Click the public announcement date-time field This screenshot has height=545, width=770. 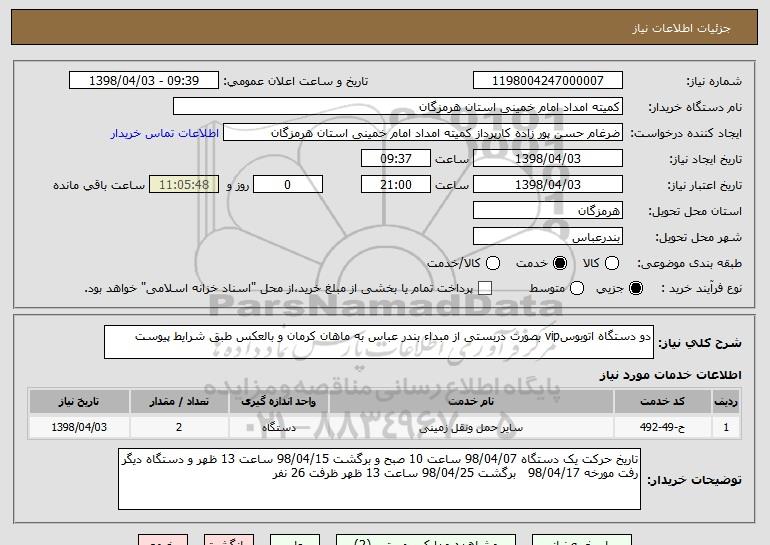(144, 81)
